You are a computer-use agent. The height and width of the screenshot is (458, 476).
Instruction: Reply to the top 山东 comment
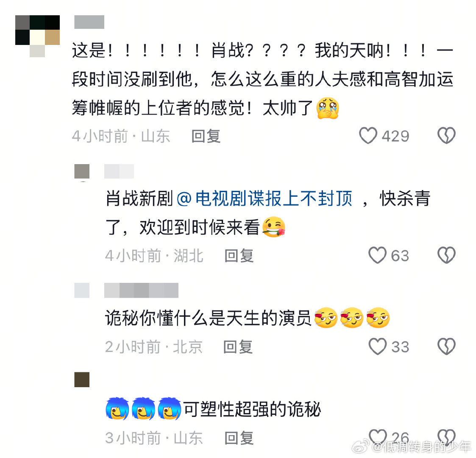click(x=206, y=136)
